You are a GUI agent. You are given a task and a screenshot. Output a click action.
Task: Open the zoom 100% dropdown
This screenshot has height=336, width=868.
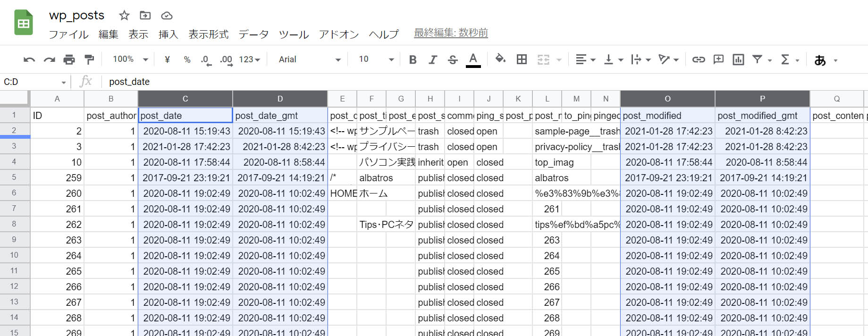pos(130,59)
